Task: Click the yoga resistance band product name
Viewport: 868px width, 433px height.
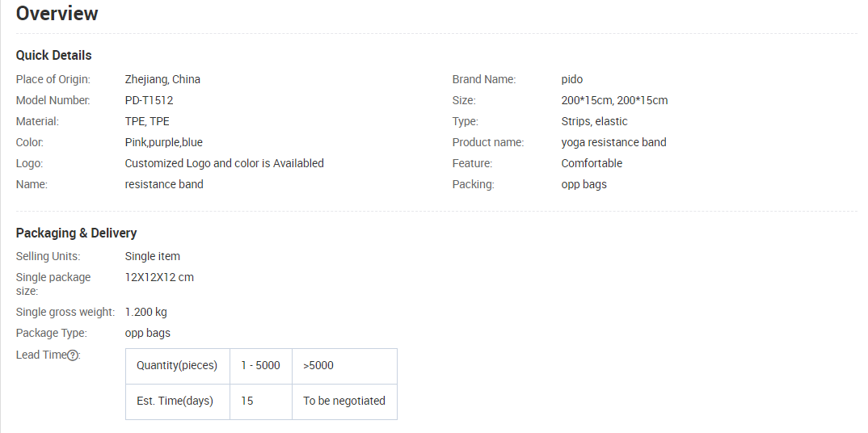Action: tap(613, 143)
